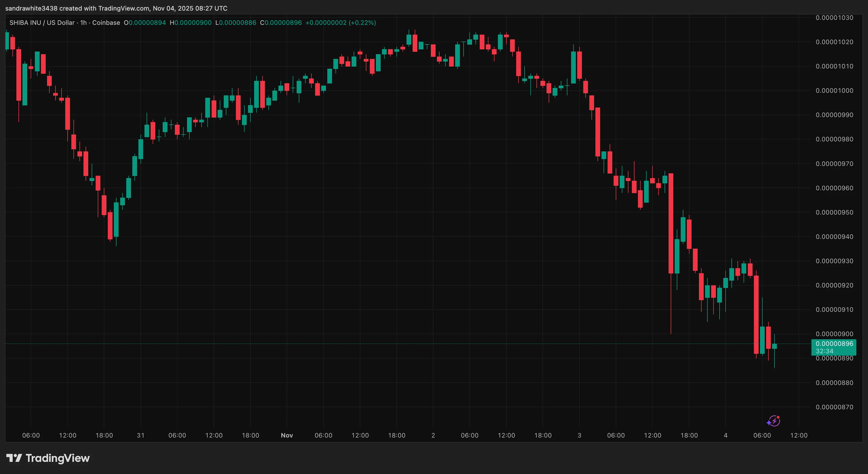This screenshot has width=868, height=474.
Task: Click the current price label showing 0.00000896
Action: point(835,344)
